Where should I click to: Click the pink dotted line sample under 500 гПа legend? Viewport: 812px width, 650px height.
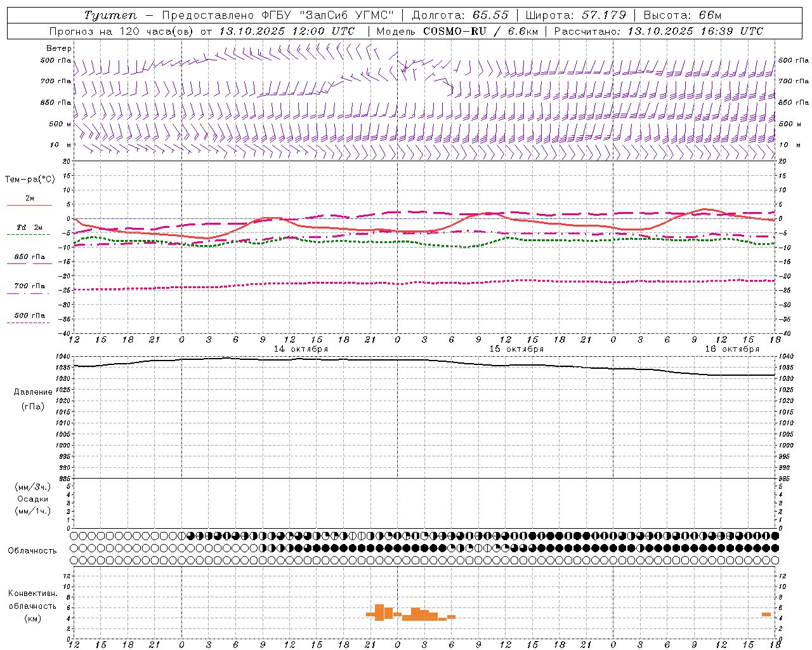(x=29, y=322)
